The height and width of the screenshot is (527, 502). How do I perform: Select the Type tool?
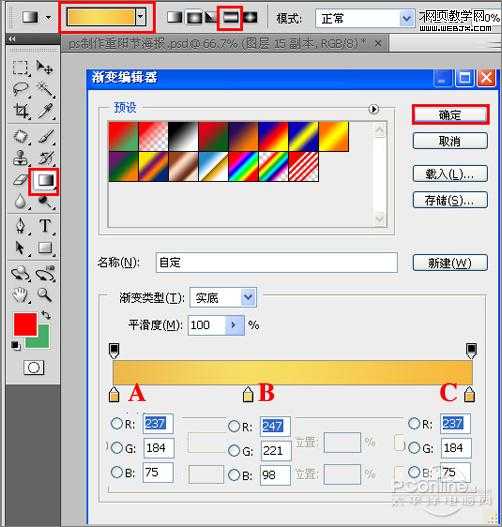click(45, 225)
